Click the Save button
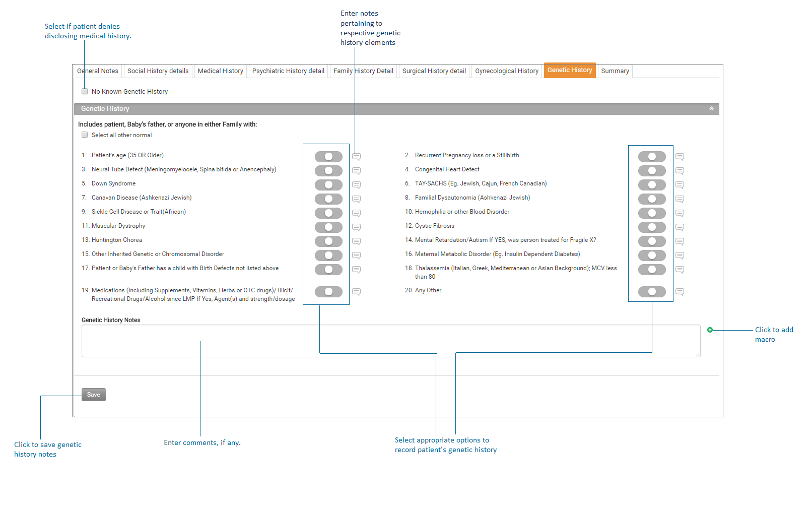The height and width of the screenshot is (509, 812). pos(94,395)
